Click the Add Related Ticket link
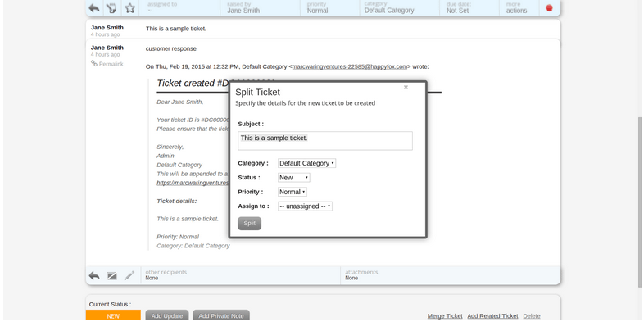Image resolution: width=644 pixels, height=322 pixels. 493,315
